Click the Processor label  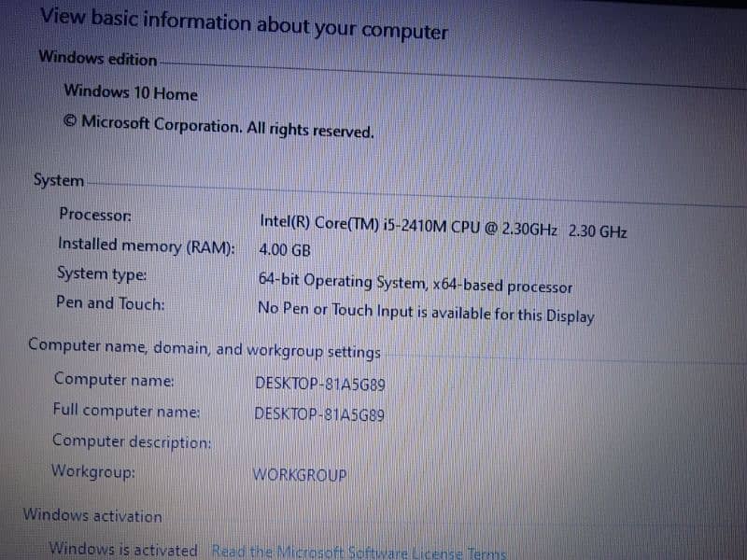tap(95, 214)
